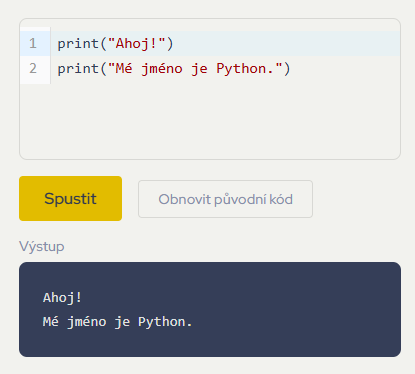Click output line 'Mé jméno je Python.'
The image size is (415, 374).
pos(117,322)
